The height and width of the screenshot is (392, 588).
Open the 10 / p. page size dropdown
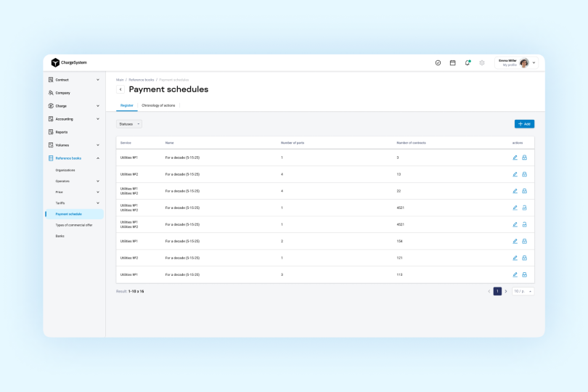(523, 291)
